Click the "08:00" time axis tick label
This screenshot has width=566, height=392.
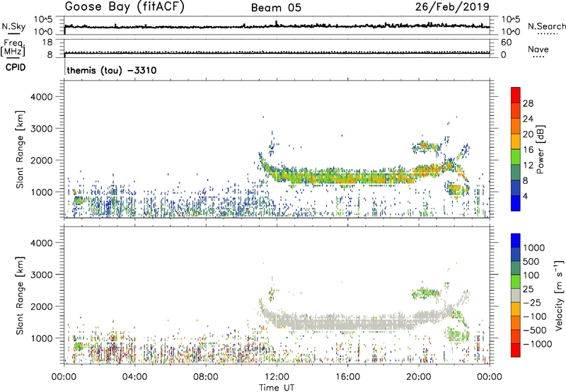pos(206,377)
